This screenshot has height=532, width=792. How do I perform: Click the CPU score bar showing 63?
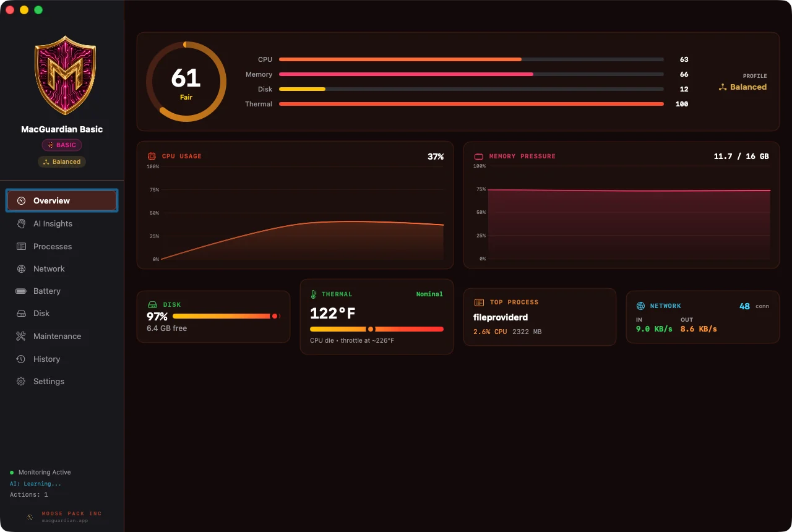point(471,59)
